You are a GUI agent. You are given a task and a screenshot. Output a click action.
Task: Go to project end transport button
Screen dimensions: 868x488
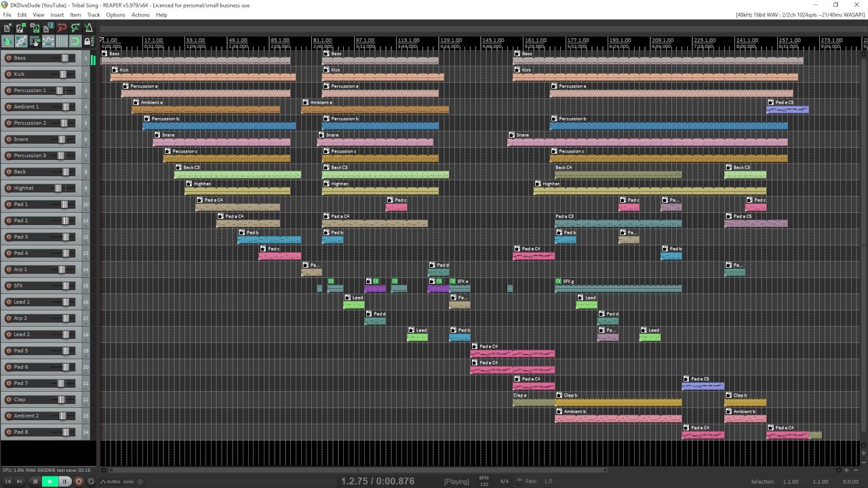pyautogui.click(x=20, y=481)
